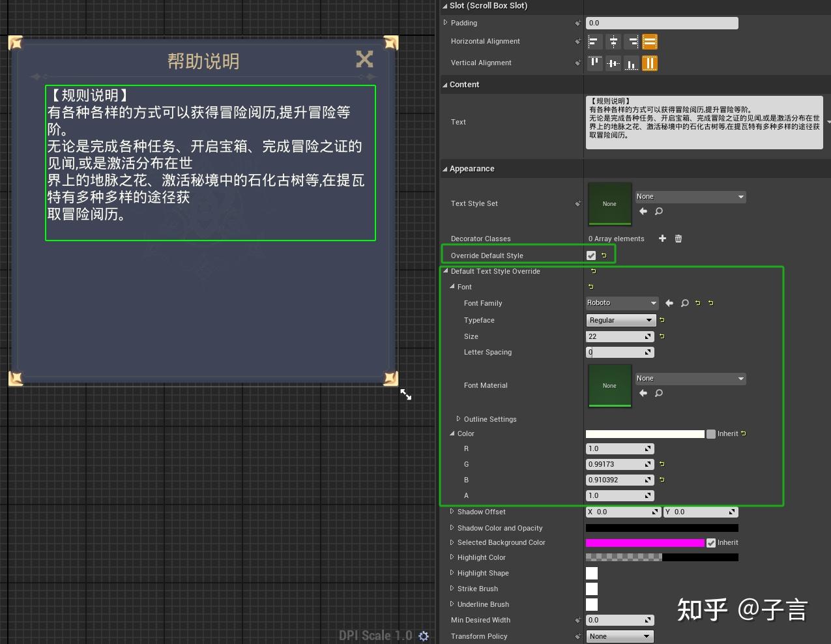
Task: Toggle Inherit next to the Color bar
Action: pos(710,433)
